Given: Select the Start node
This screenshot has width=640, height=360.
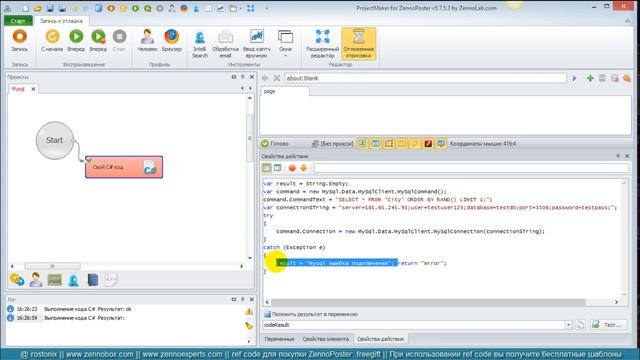Looking at the screenshot, I should tap(54, 140).
